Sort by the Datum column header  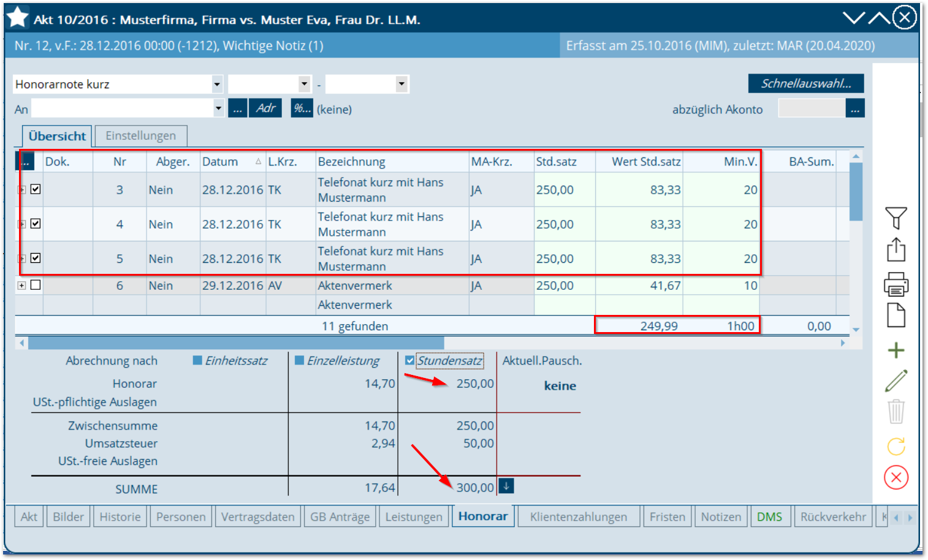pos(232,162)
